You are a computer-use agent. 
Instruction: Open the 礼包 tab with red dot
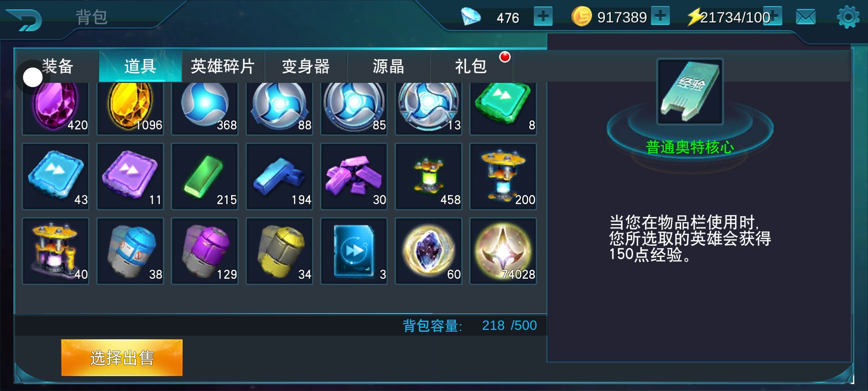(x=471, y=66)
